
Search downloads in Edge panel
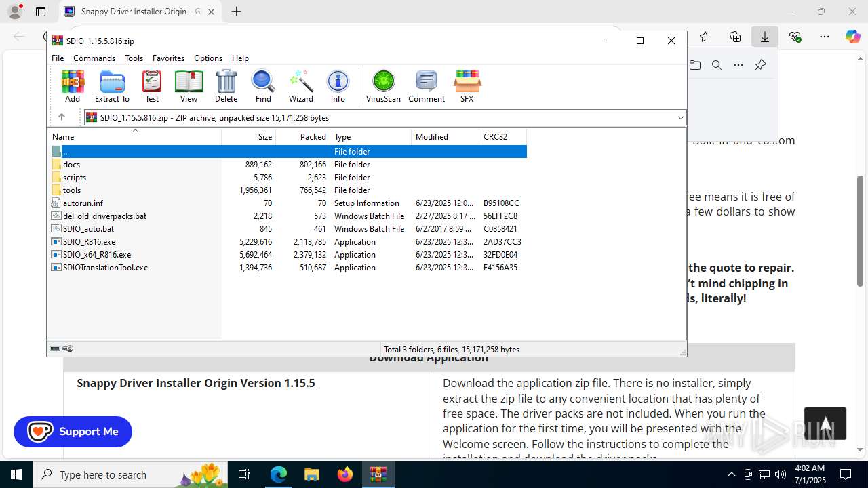(717, 65)
